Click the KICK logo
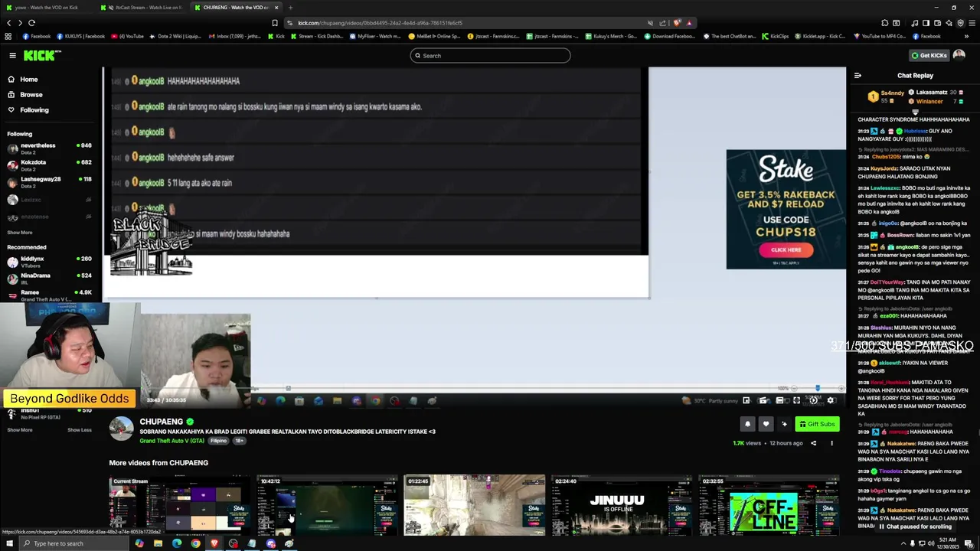 [41, 55]
